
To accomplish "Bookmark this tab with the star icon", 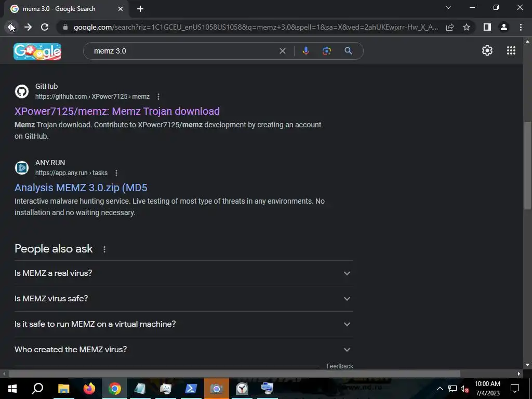I will [467, 27].
